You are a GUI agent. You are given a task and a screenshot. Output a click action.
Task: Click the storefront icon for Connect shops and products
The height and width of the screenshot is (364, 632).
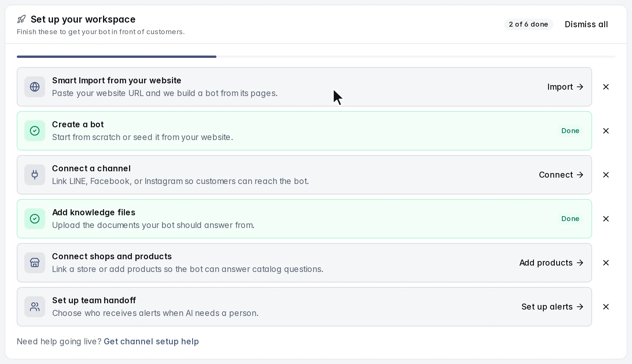click(x=35, y=263)
